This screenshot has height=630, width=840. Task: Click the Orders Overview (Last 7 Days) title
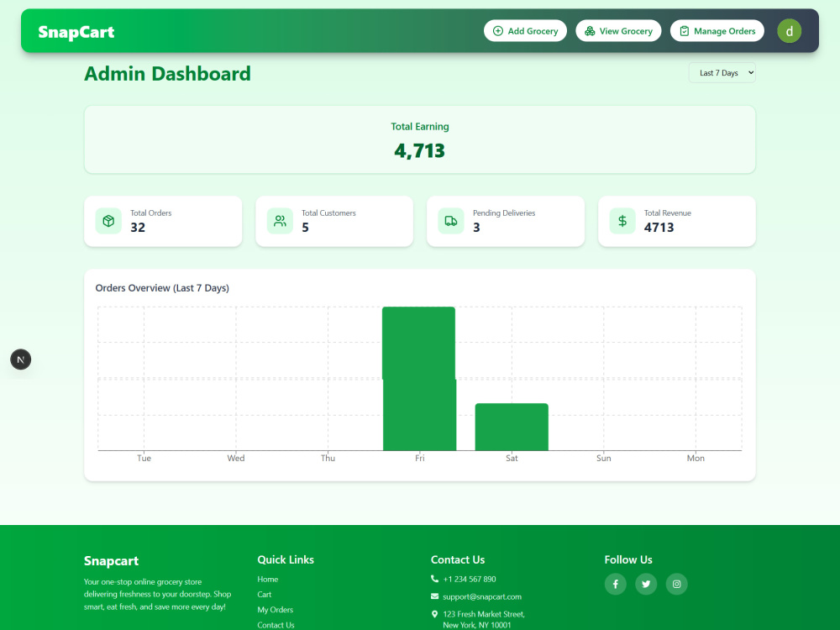(162, 288)
